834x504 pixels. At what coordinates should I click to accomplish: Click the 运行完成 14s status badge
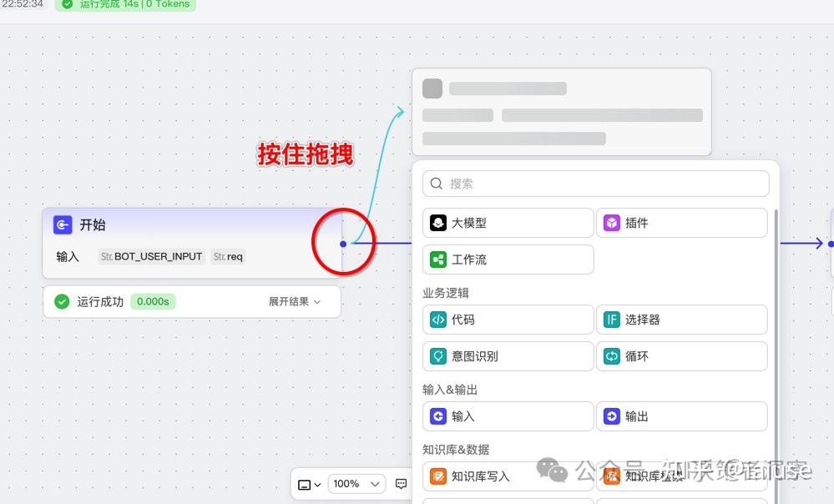(124, 4)
